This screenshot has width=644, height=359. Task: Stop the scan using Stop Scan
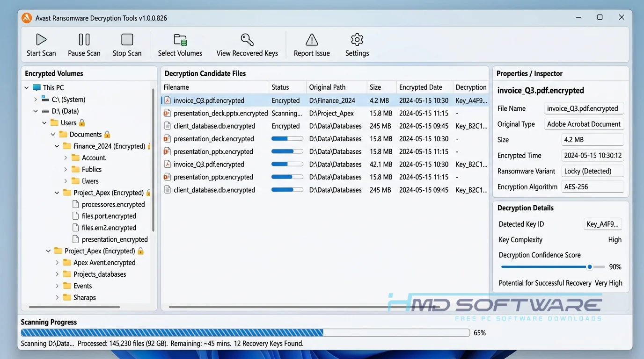[127, 45]
